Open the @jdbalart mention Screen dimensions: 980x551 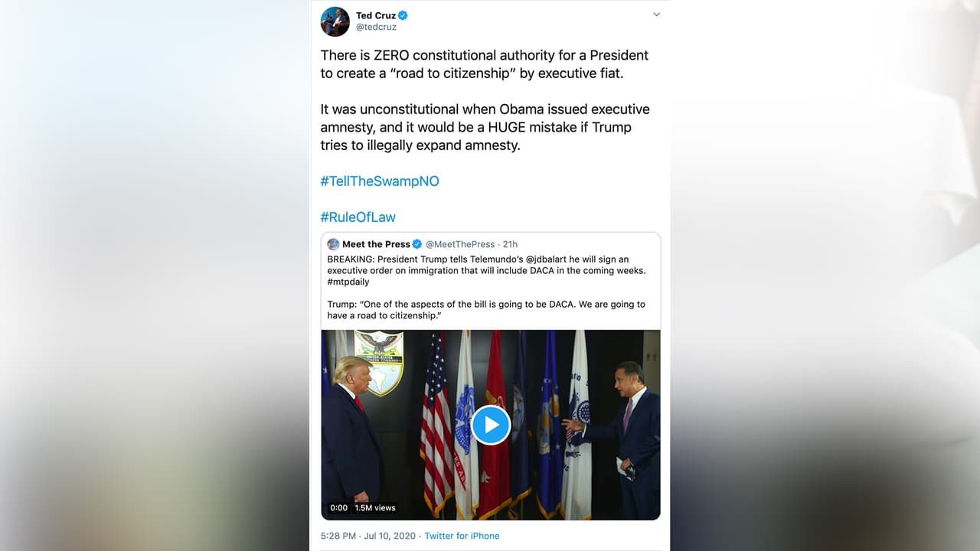pos(547,259)
